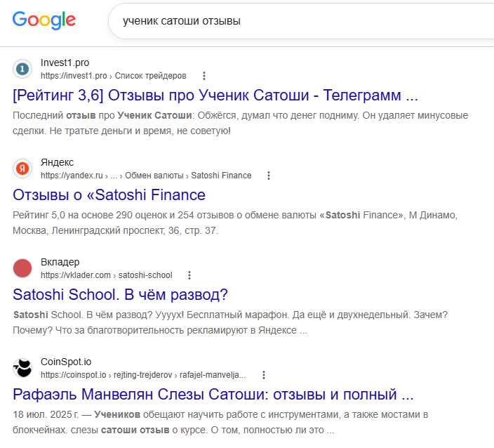Open three-dot menu for Vklader result
The width and height of the screenshot is (494, 448).
pos(189,275)
